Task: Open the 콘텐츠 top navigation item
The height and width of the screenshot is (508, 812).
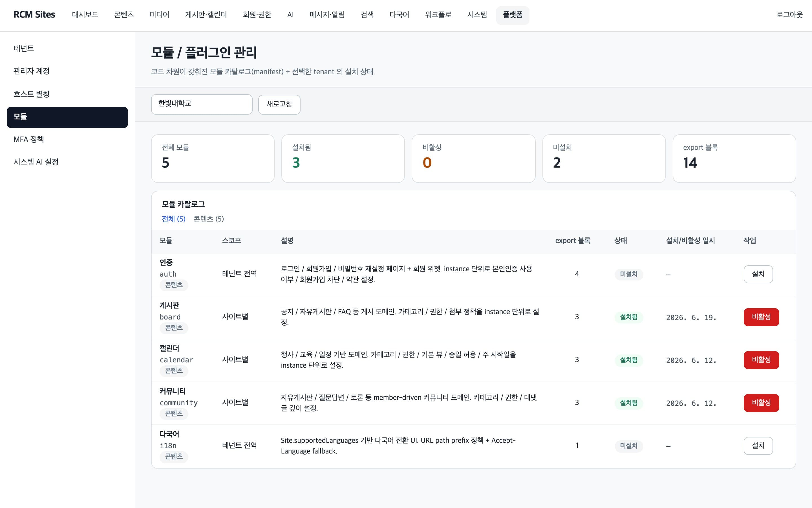Action: (124, 15)
